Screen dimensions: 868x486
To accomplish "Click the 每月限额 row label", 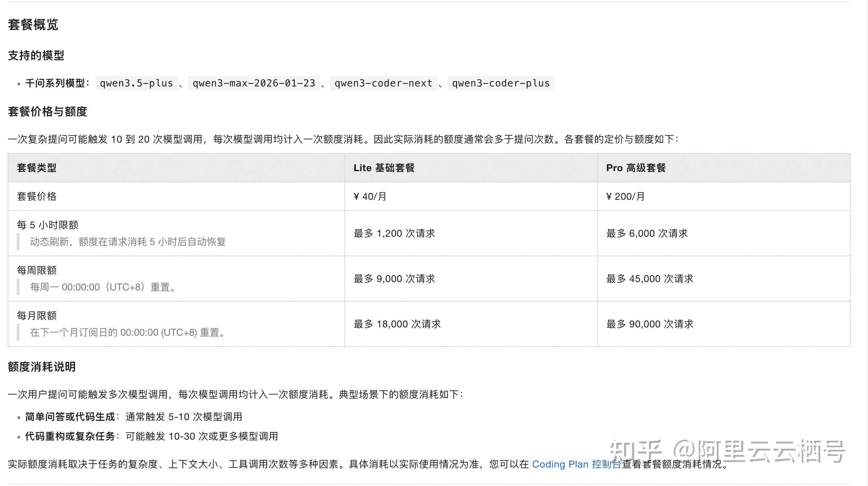I will click(x=37, y=316).
